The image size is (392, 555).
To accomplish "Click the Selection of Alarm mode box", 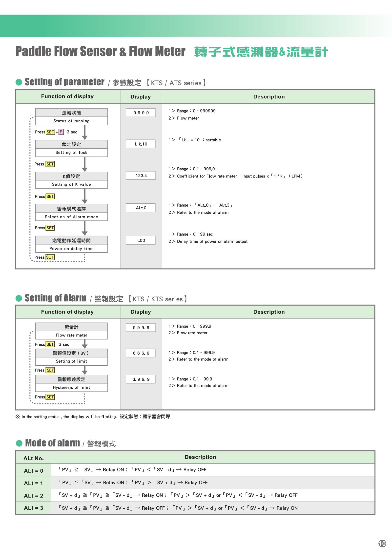I will [x=71, y=217].
